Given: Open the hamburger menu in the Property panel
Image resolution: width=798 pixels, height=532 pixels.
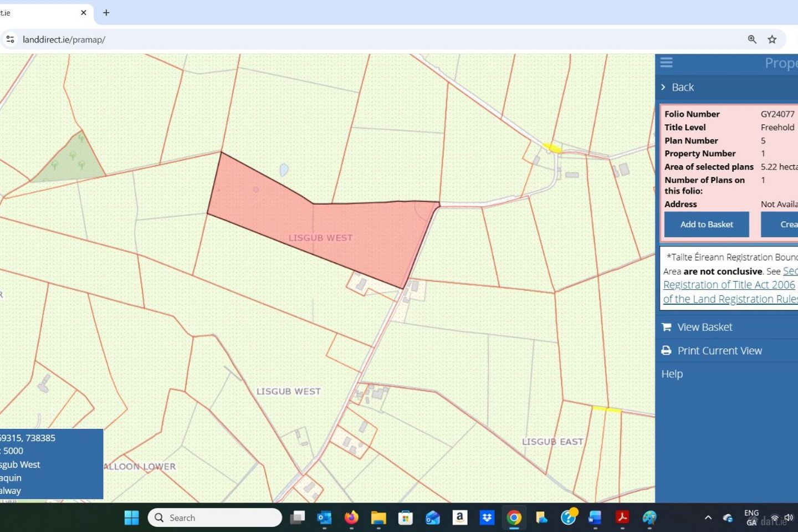Looking at the screenshot, I should click(666, 63).
